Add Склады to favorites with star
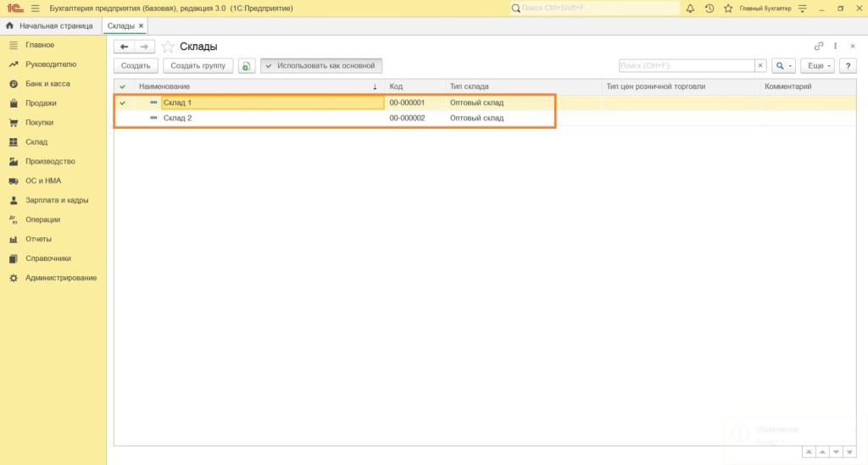868x465 pixels. tap(168, 47)
